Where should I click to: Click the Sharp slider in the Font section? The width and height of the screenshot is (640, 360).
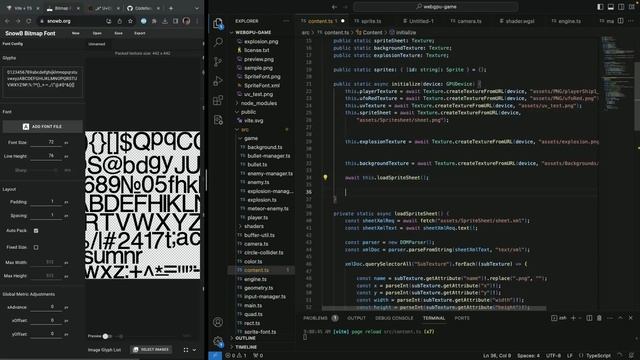[x=46, y=170]
